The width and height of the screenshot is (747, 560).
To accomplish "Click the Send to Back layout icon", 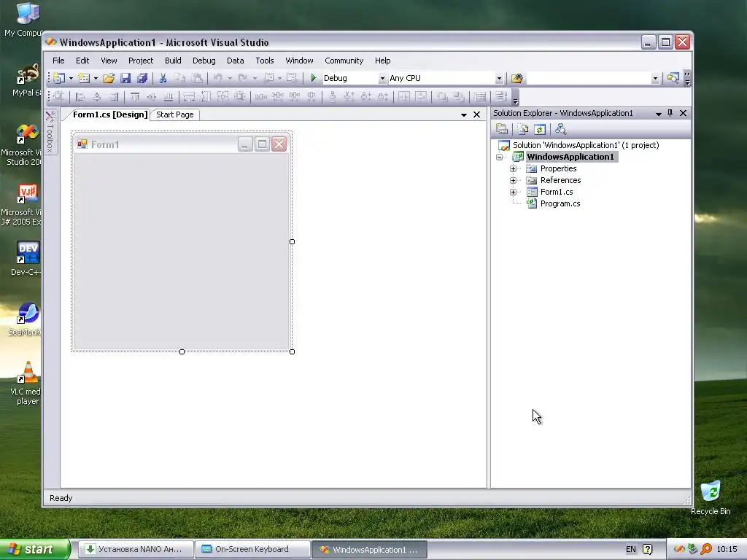I will point(459,97).
